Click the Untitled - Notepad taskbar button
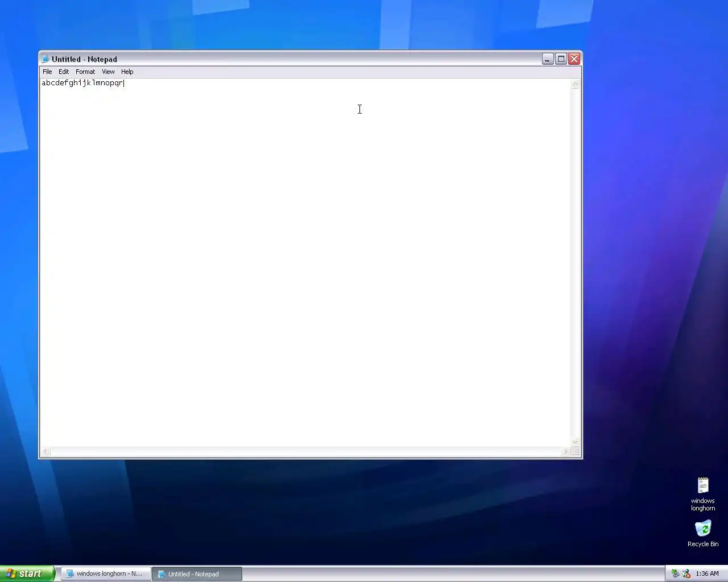Viewport: 728px width, 582px height. pyautogui.click(x=197, y=574)
